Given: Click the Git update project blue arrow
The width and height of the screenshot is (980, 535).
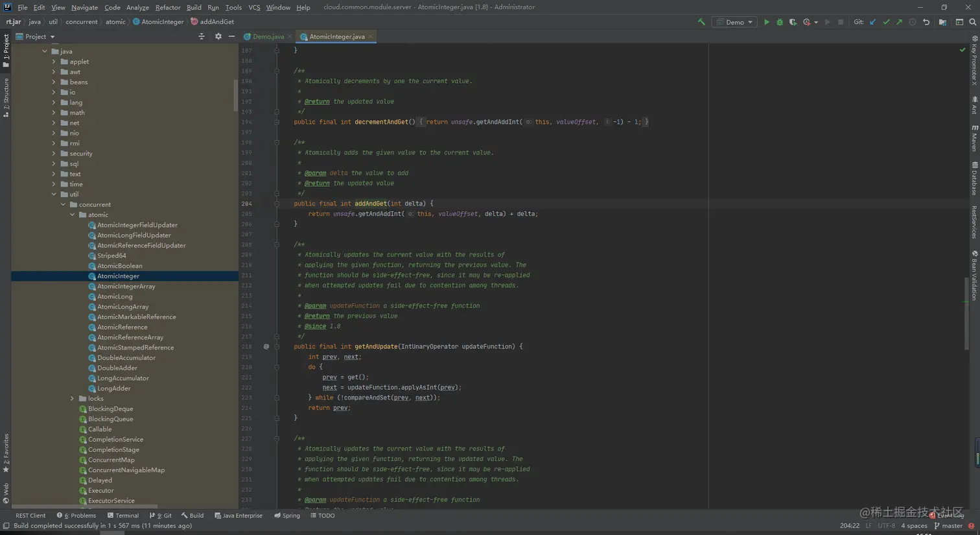Looking at the screenshot, I should (873, 22).
